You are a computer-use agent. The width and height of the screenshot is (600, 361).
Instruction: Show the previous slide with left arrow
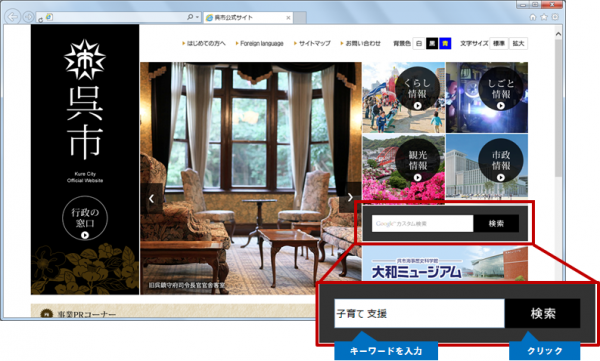coord(152,198)
